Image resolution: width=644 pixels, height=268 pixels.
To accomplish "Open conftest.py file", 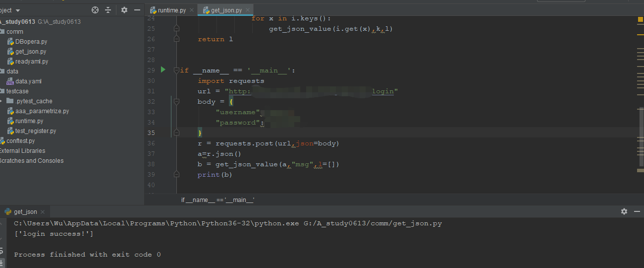I will 21,141.
